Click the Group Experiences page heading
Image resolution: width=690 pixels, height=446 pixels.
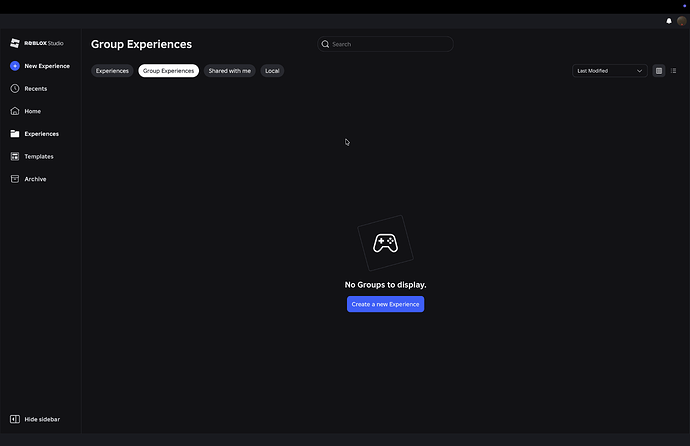click(x=141, y=44)
